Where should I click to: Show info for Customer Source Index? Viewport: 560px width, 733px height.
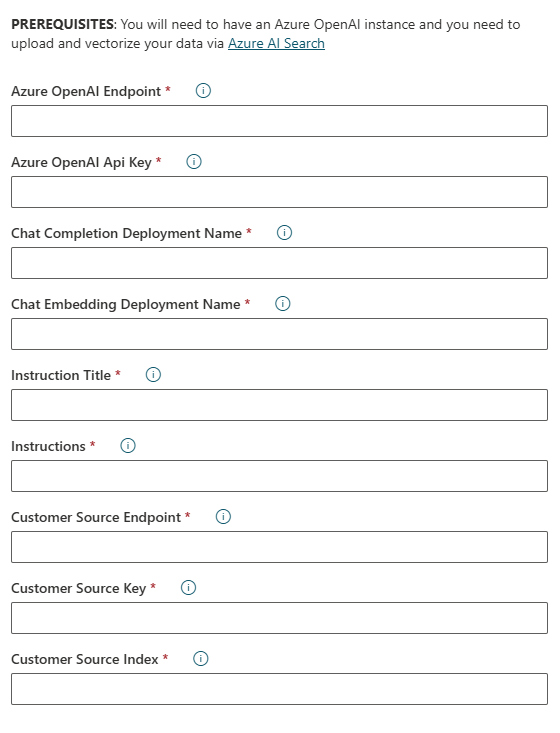201,659
